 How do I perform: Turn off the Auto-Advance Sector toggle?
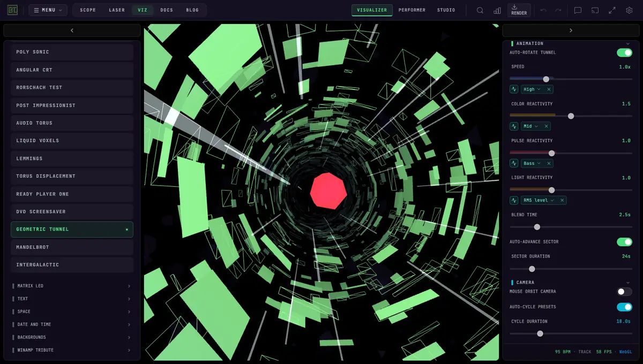(624, 242)
